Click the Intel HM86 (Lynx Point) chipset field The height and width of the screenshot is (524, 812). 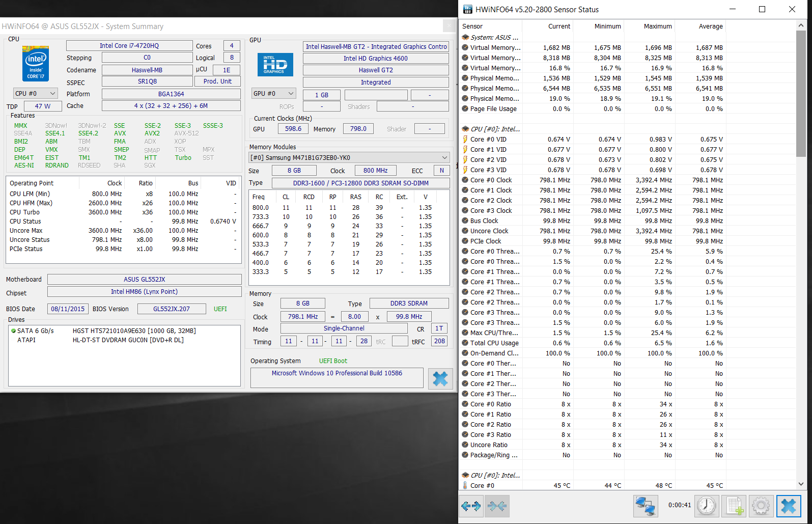pos(145,291)
